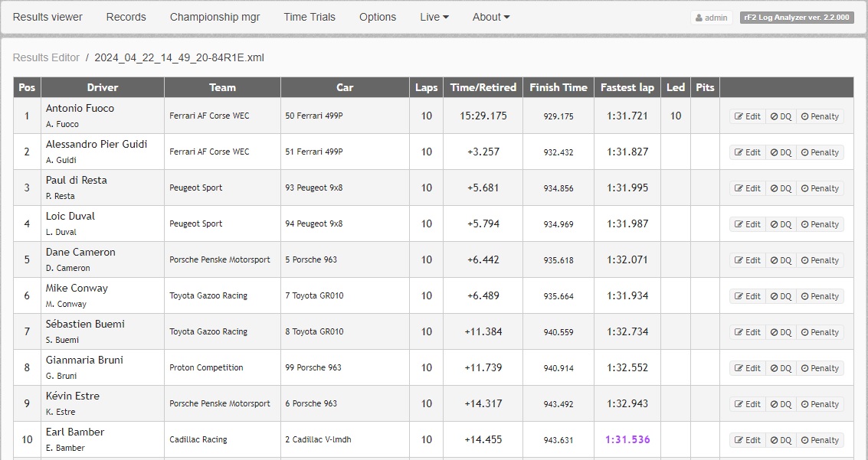868x460 pixels.
Task: Edit Kévin Estre's result
Action: (x=747, y=403)
